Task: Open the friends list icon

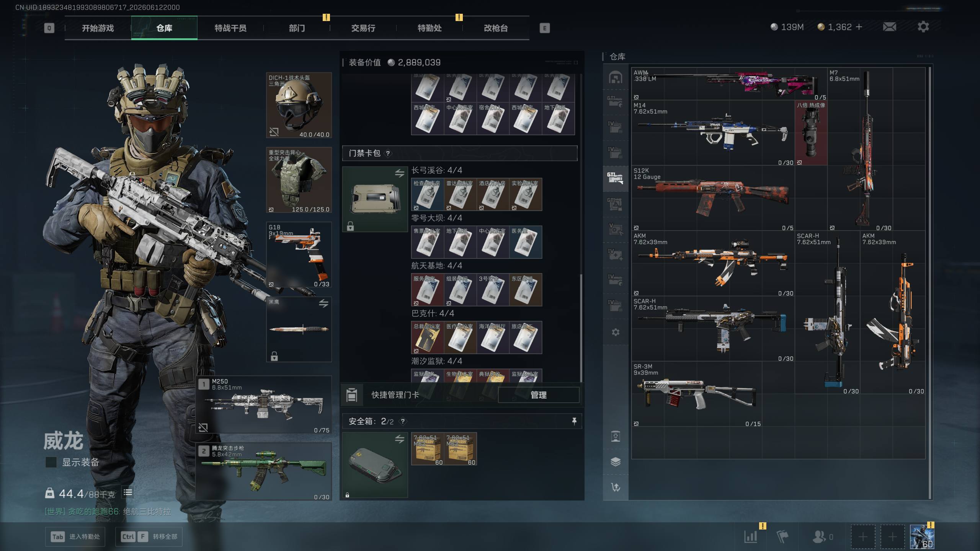Action: point(822,536)
